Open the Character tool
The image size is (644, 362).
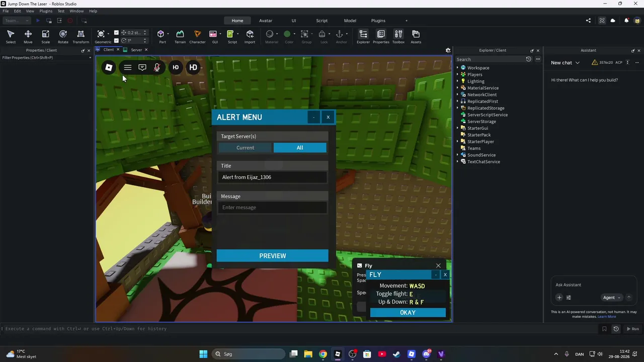click(x=197, y=37)
